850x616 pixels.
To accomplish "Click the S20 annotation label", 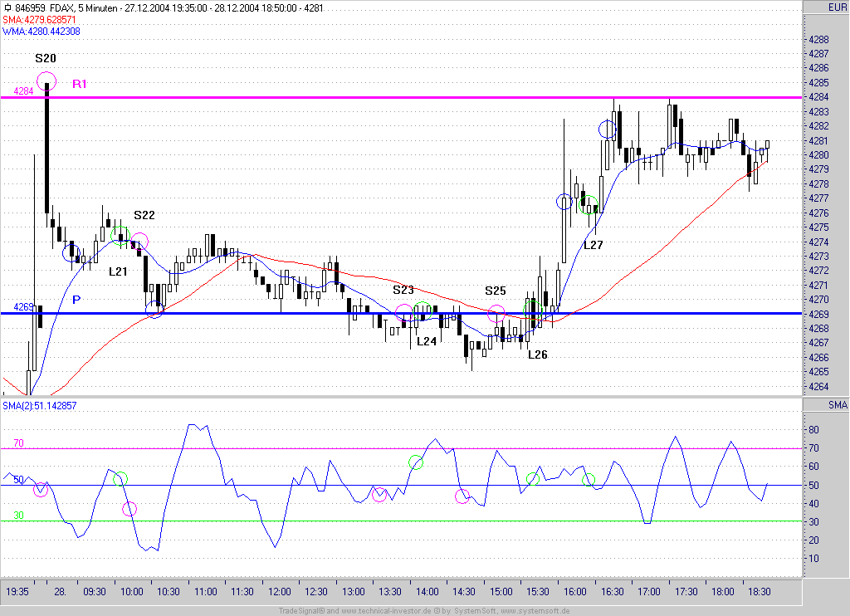I will click(46, 59).
